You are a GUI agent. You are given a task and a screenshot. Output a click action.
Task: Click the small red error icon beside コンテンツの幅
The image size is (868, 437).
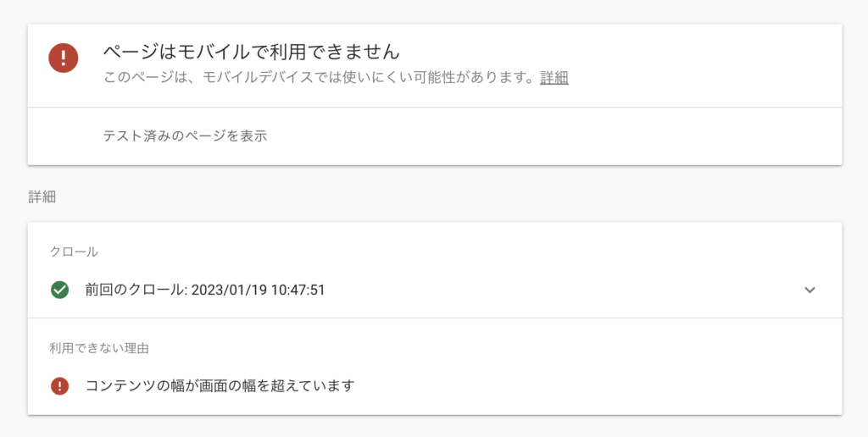coord(59,386)
